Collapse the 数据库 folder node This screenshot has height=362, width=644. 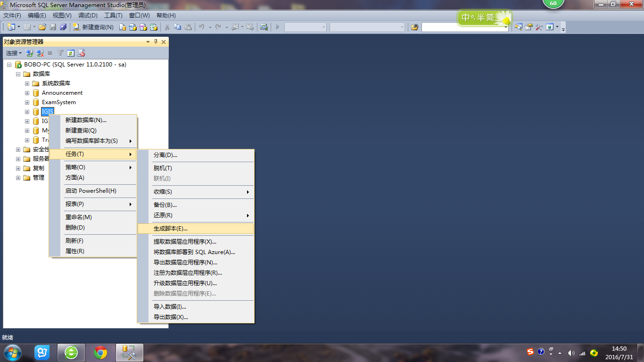tap(18, 74)
